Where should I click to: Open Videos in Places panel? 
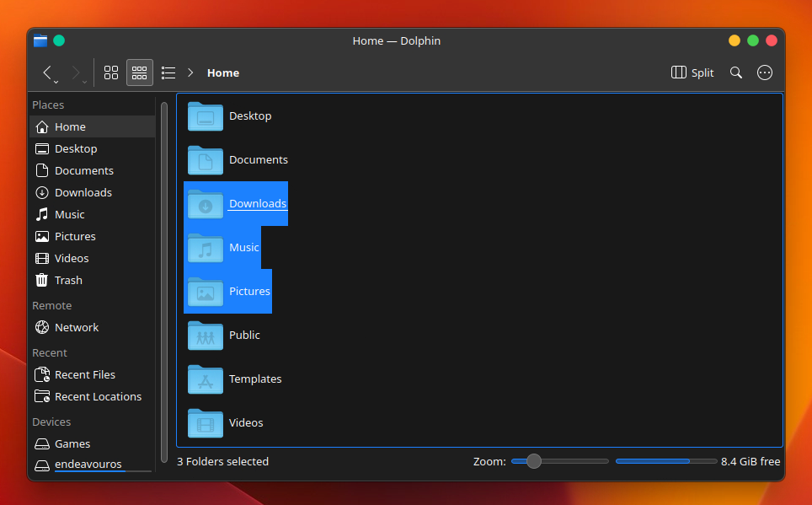pos(92,258)
